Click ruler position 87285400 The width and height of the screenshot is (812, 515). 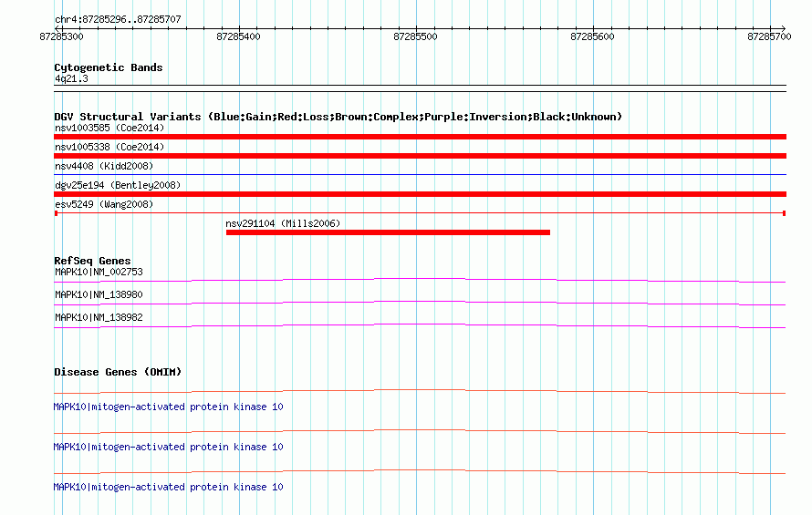238,36
